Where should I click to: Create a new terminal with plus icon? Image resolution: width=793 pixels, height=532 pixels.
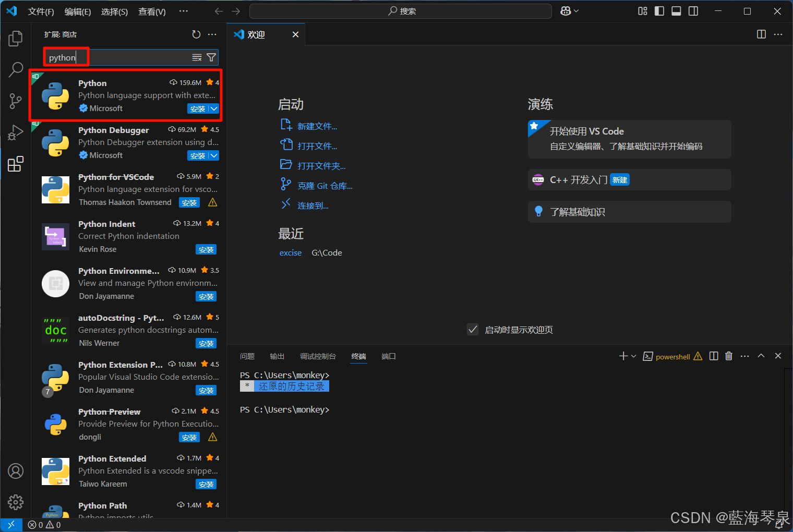(x=623, y=356)
